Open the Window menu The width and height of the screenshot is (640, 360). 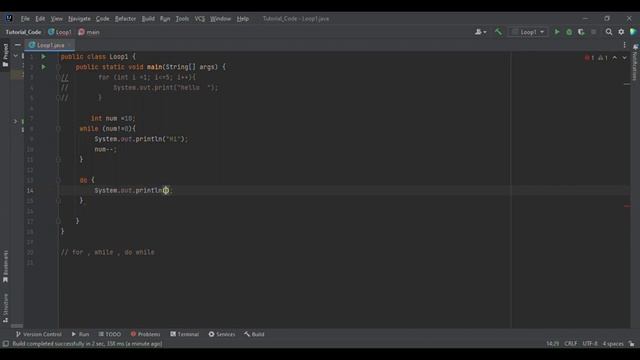[x=220, y=19]
